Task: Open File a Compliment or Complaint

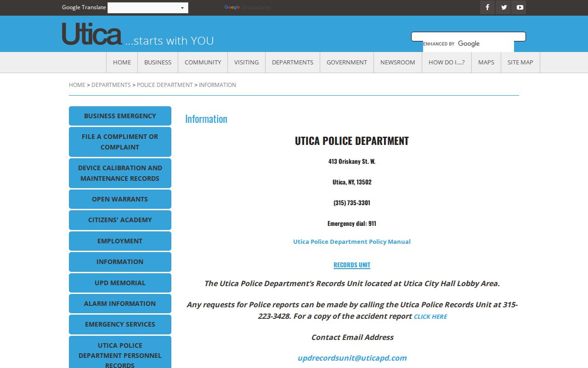Action: 120,142
